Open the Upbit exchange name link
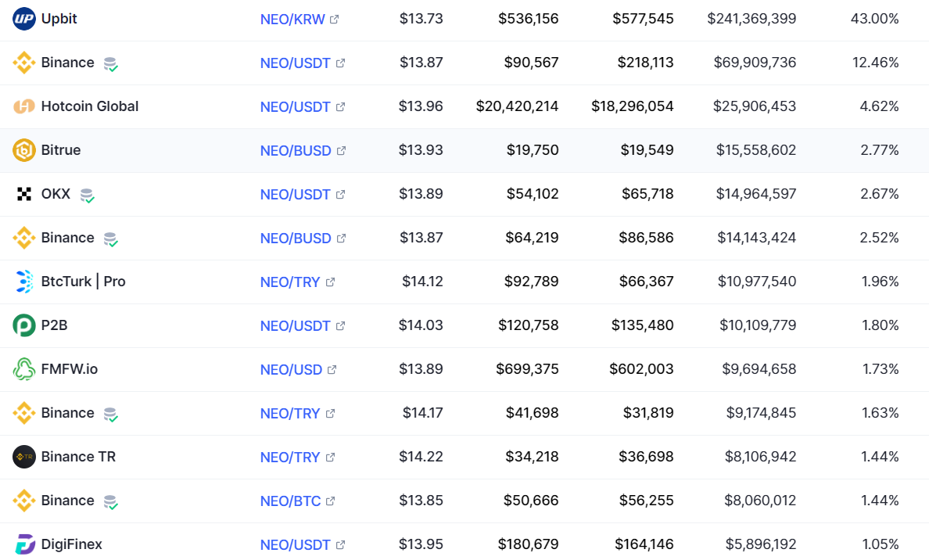The height and width of the screenshot is (560, 929). (59, 19)
